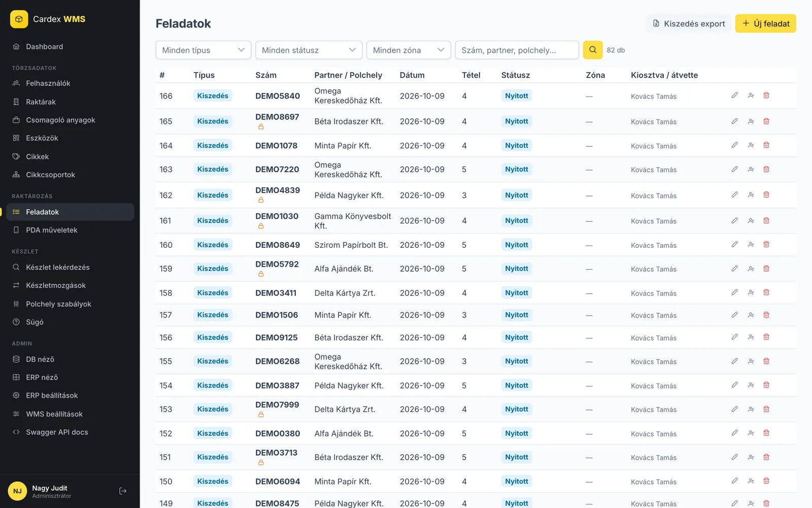Delete task DEMO1078 using trash icon
Viewport: 812px width, 508px height.
pyautogui.click(x=766, y=145)
